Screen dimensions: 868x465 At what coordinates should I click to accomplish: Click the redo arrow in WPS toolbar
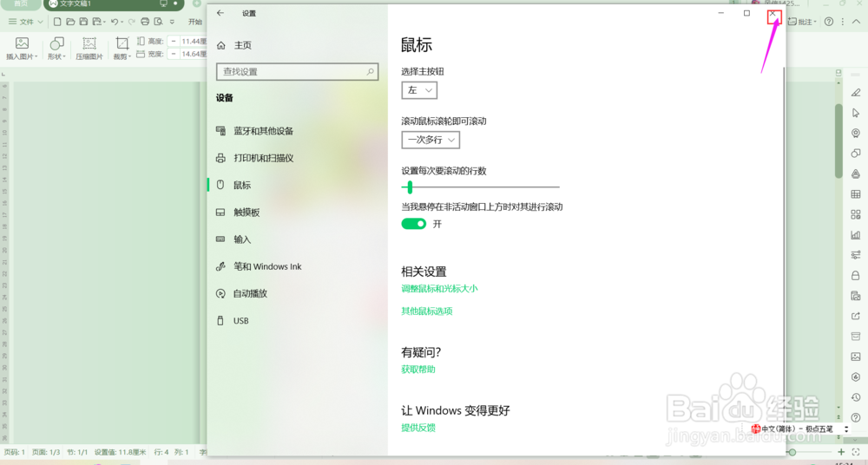pyautogui.click(x=132, y=22)
